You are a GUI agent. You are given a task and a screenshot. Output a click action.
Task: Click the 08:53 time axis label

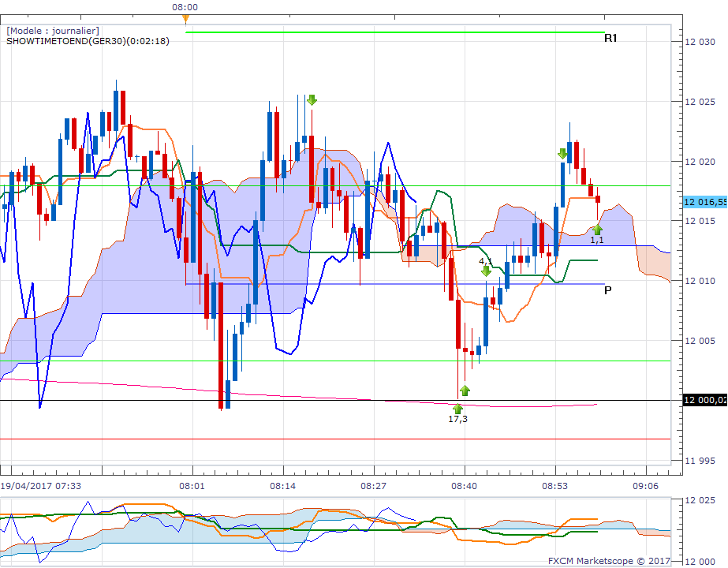pos(554,486)
